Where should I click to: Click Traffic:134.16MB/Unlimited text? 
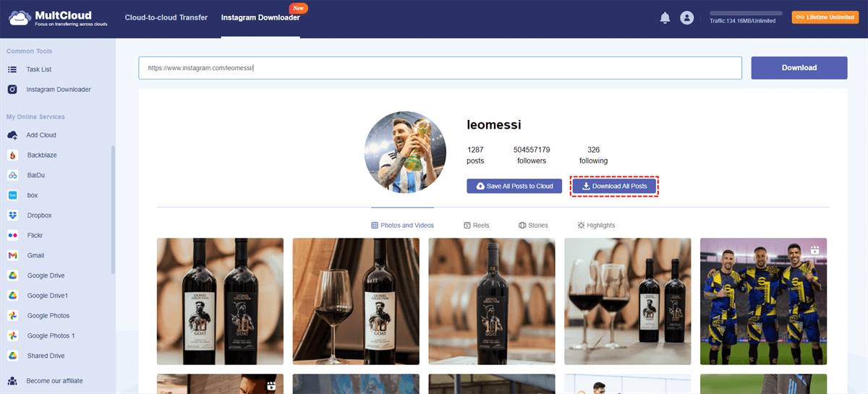(743, 21)
